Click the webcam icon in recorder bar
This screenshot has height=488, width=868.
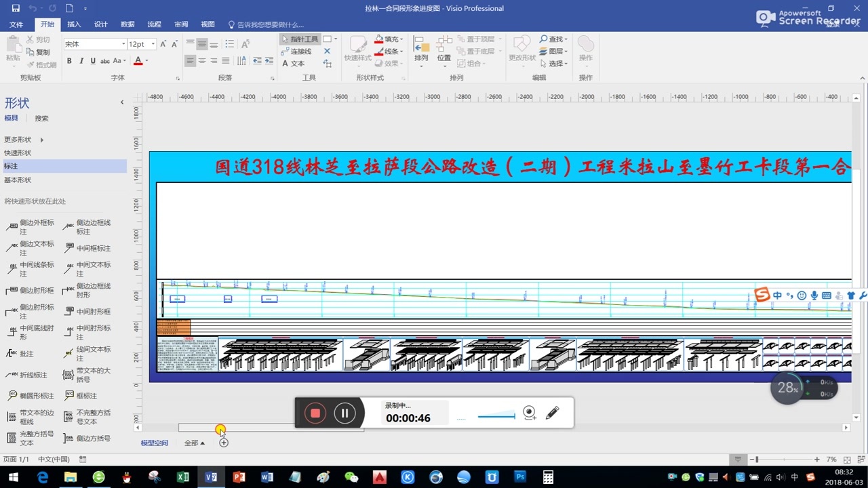click(x=530, y=413)
